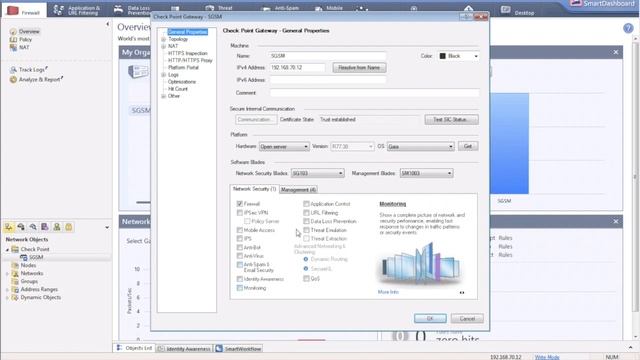This screenshot has width=640, height=360.
Task: Open the Hardware dropdown
Action: (284, 147)
